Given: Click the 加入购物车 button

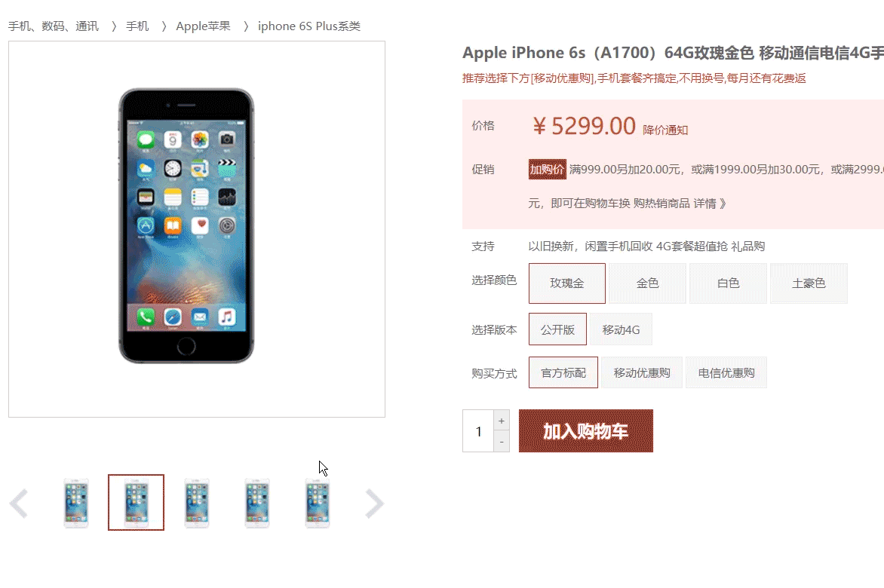Looking at the screenshot, I should click(586, 431).
